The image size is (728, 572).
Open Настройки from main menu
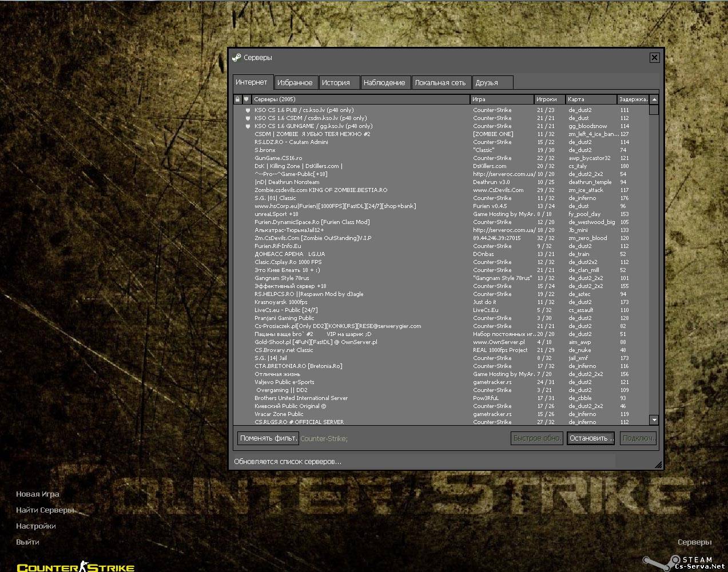click(36, 526)
